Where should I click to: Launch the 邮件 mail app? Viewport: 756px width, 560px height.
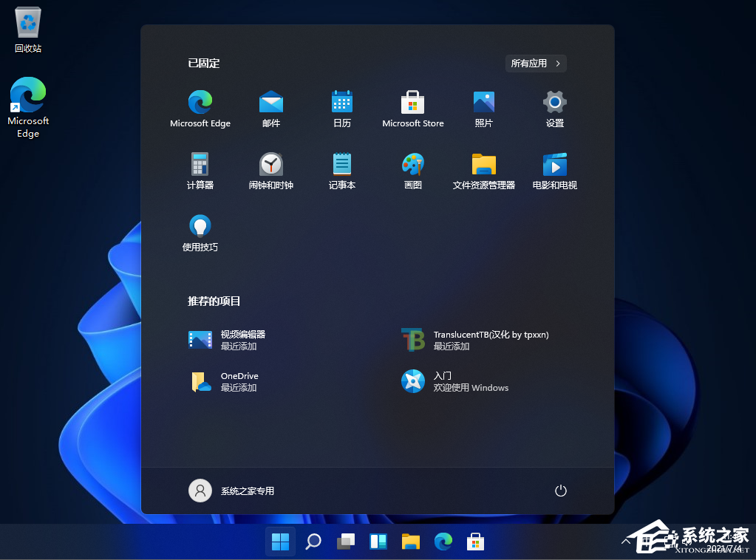point(270,108)
